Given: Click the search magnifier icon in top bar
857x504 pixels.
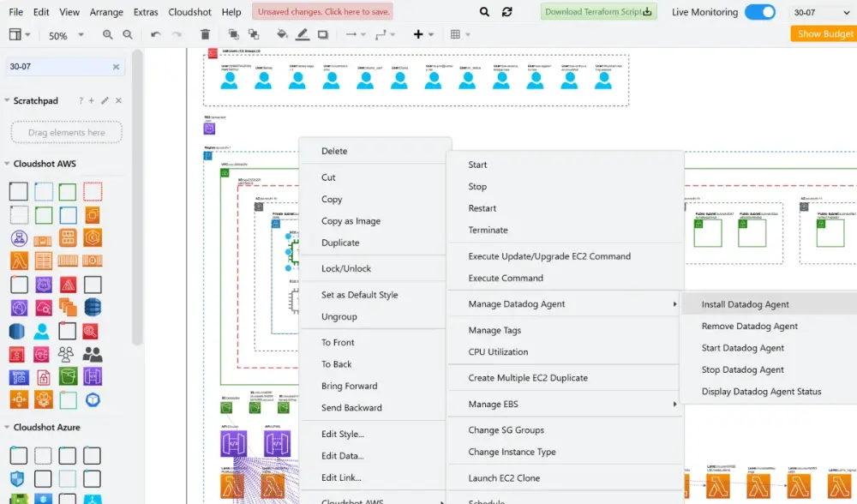Looking at the screenshot, I should click(x=484, y=11).
